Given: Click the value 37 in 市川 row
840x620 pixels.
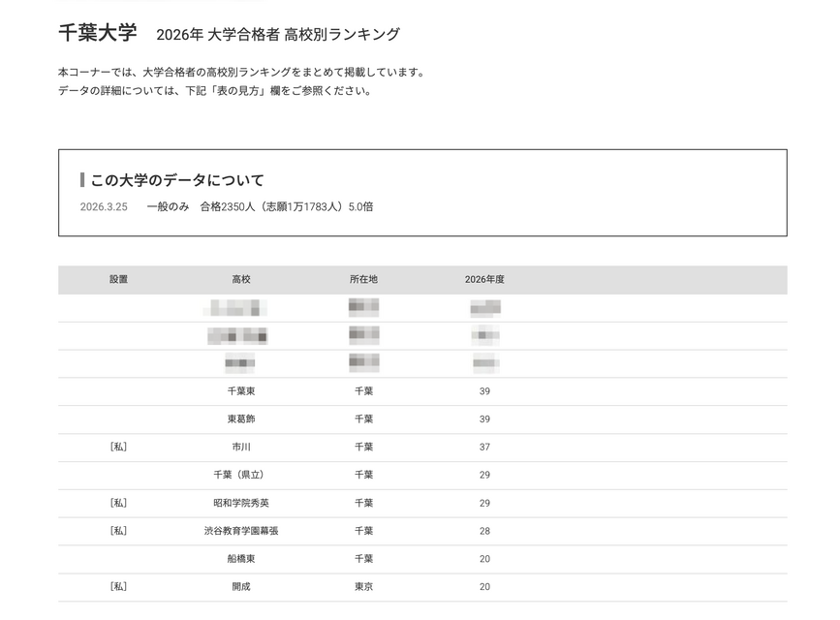Looking at the screenshot, I should coord(484,447).
